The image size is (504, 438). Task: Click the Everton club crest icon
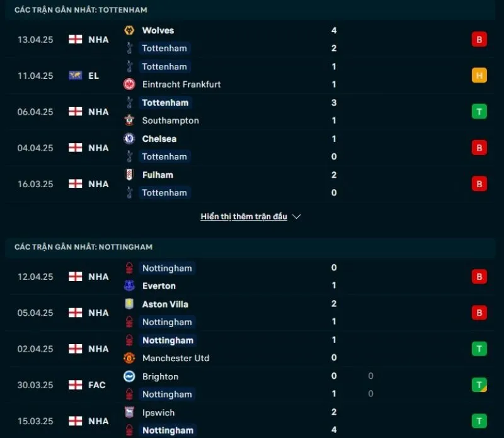(130, 285)
